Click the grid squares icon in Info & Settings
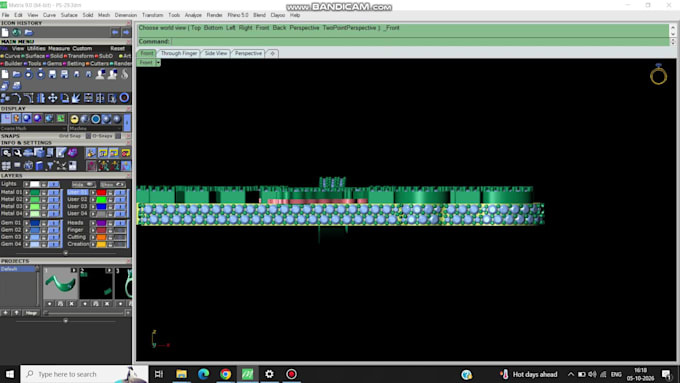The image size is (680, 383). [x=6, y=166]
